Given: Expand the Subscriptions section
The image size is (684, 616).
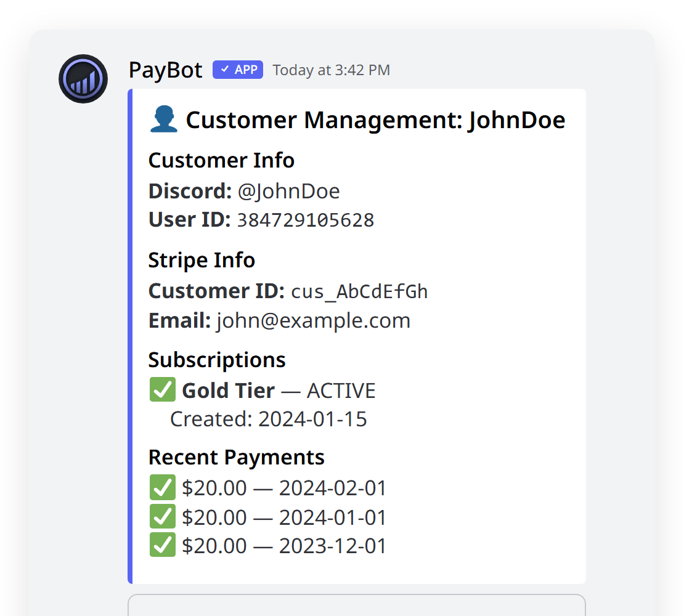Looking at the screenshot, I should pyautogui.click(x=216, y=359).
